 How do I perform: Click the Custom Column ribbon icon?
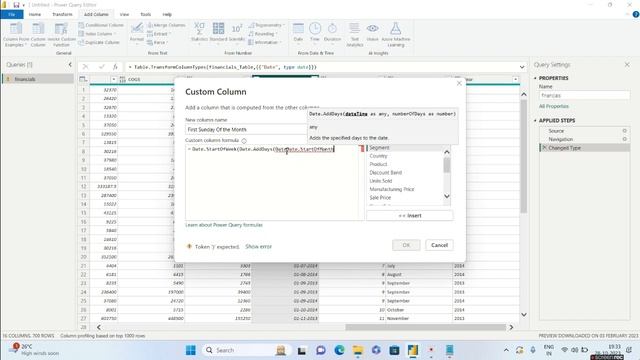(38, 34)
